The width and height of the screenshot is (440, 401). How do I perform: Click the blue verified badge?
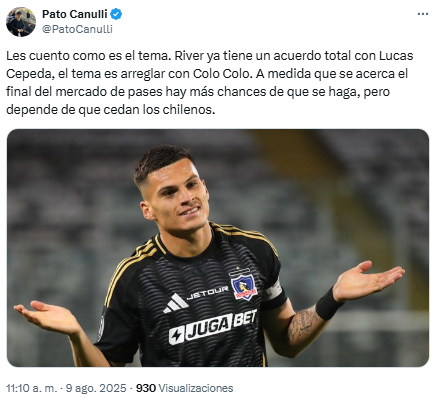point(116,14)
